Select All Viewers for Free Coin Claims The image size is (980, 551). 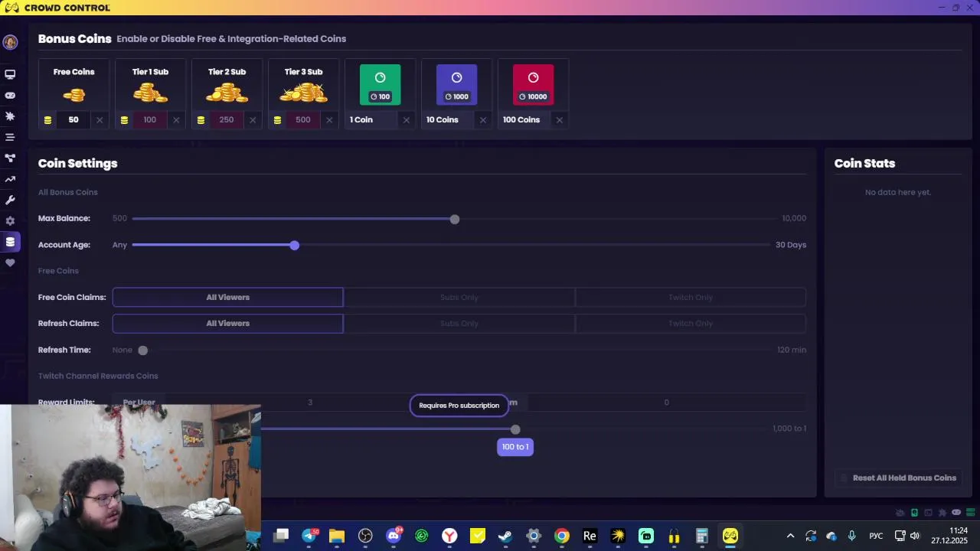pos(227,297)
